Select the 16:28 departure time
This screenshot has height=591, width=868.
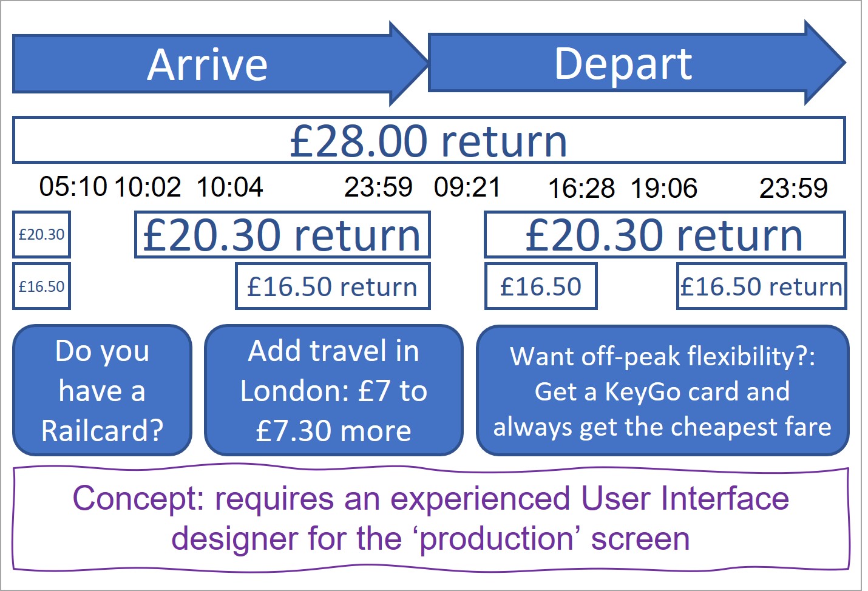581,189
